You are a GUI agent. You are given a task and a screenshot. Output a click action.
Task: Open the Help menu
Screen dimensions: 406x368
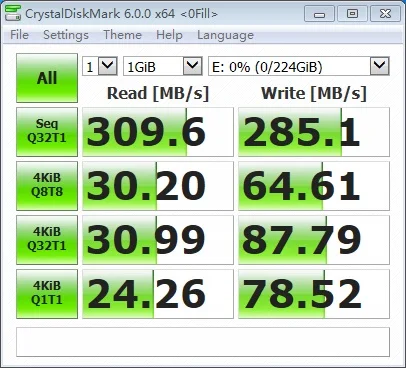click(x=169, y=35)
